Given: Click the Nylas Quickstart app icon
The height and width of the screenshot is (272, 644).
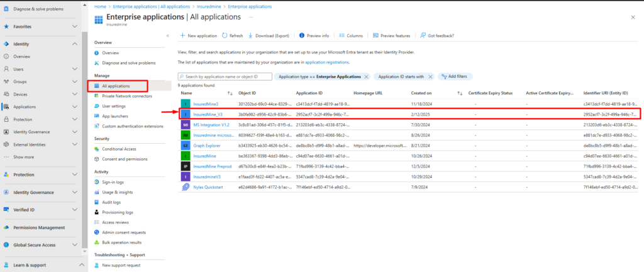Looking at the screenshot, I should [x=186, y=187].
